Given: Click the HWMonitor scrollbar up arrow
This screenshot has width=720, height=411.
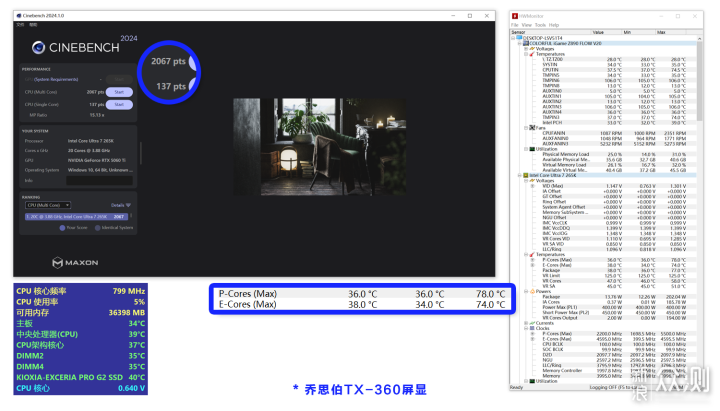Looking at the screenshot, I should click(699, 39).
